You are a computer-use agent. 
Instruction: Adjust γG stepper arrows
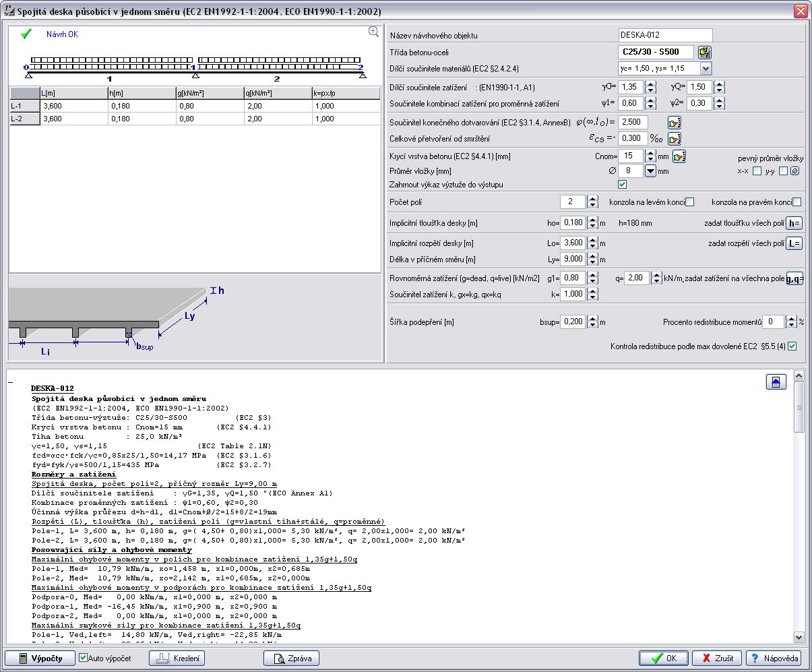(650, 87)
